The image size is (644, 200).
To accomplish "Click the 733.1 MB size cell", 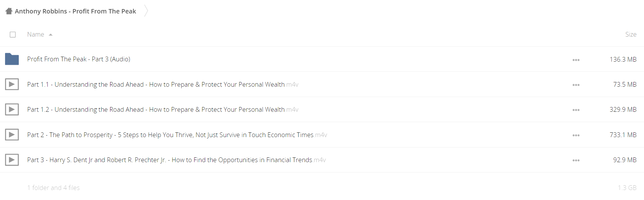I will tap(623, 135).
